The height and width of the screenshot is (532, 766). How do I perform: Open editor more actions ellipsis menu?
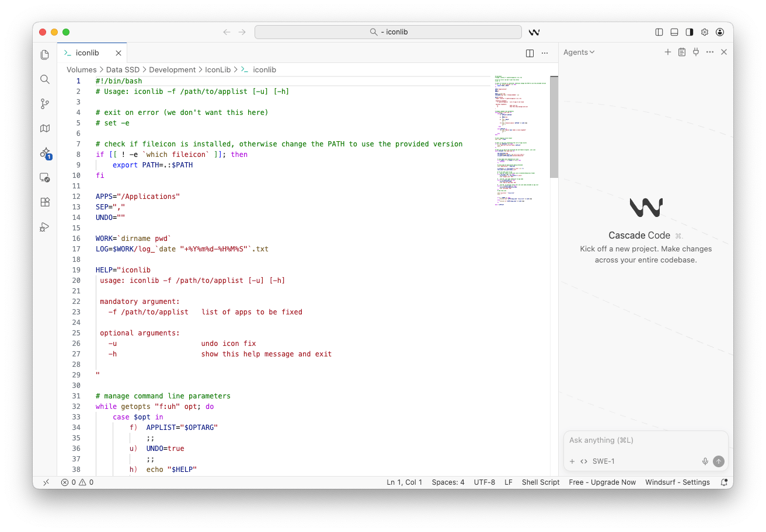coord(545,53)
